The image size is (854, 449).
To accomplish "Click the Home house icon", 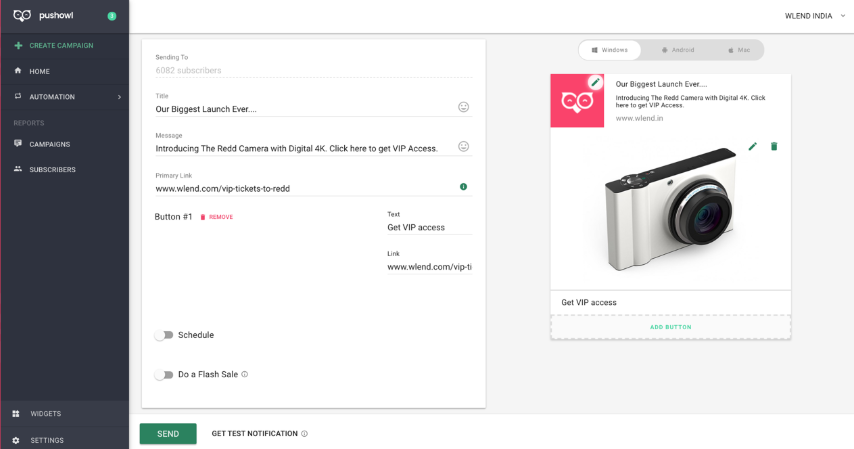I will pyautogui.click(x=18, y=71).
